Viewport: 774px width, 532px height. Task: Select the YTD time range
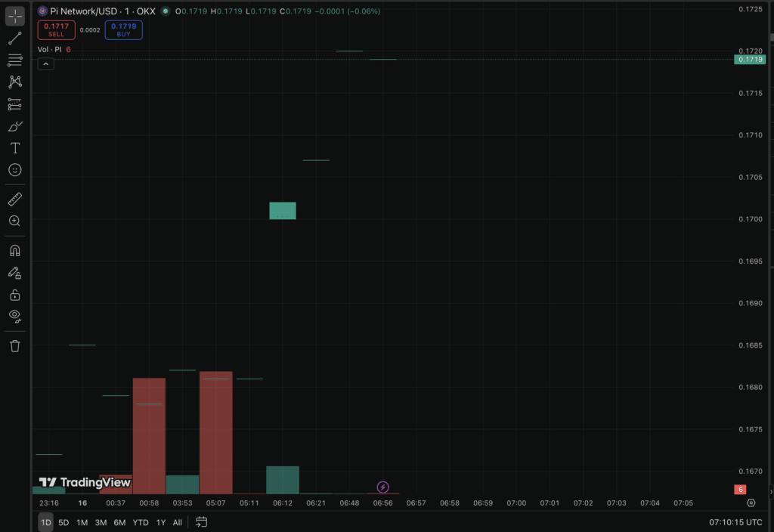tap(140, 522)
